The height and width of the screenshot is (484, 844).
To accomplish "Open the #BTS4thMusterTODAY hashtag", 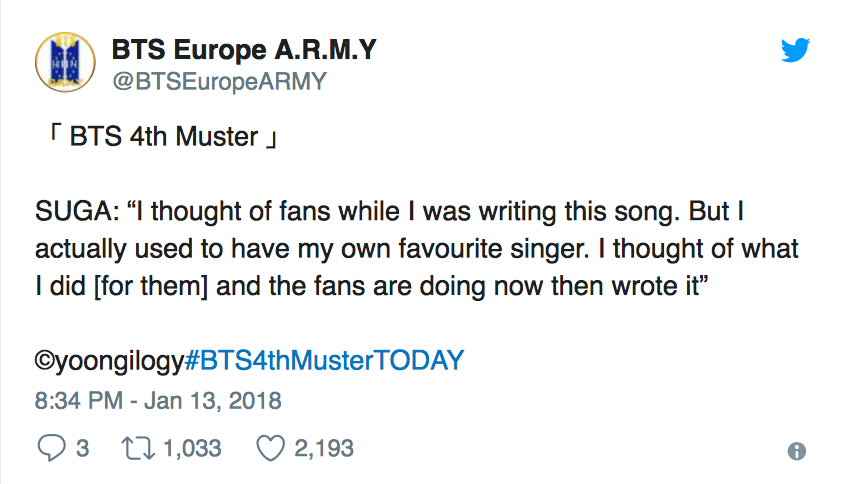I will tap(324, 360).
